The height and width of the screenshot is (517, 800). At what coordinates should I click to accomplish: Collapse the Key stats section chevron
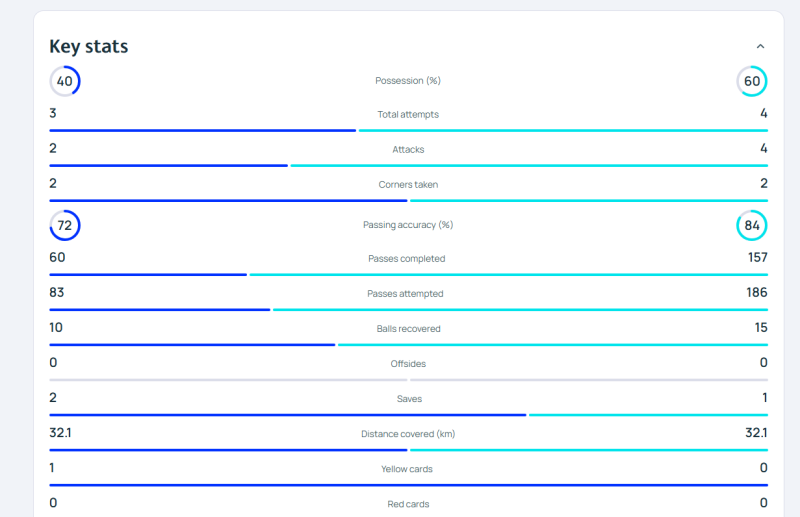click(760, 47)
